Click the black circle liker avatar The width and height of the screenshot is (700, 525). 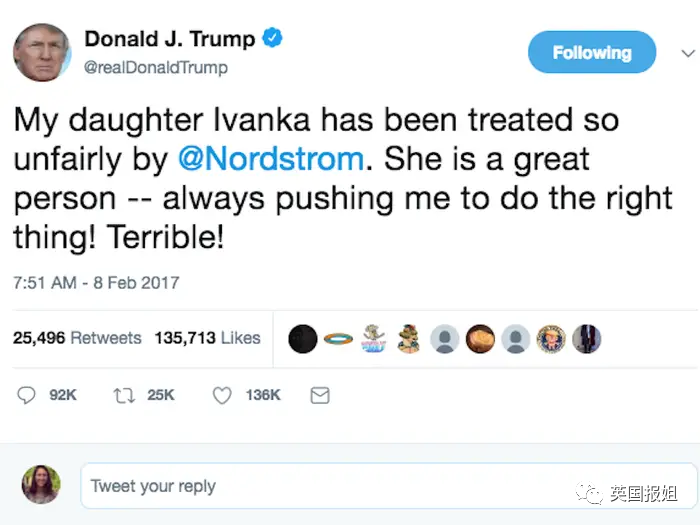[302, 339]
